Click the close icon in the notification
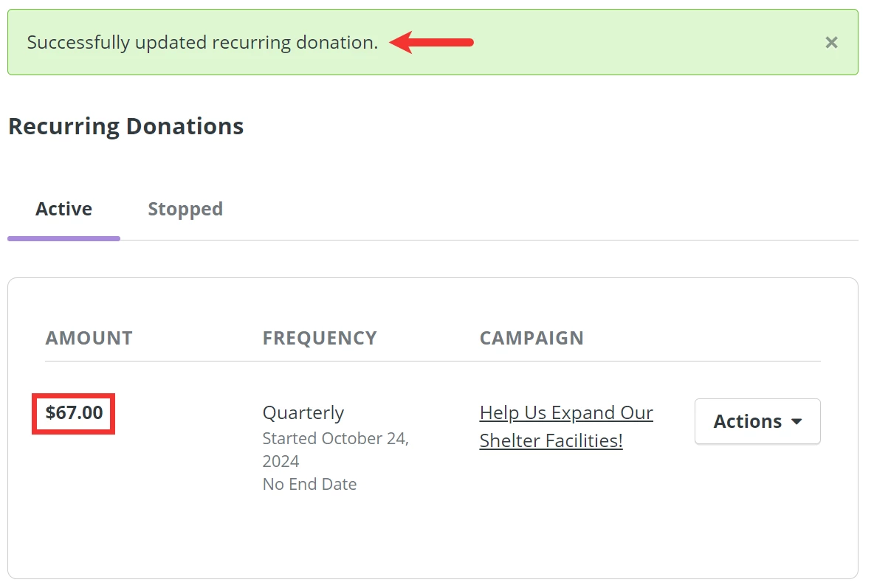 [831, 42]
